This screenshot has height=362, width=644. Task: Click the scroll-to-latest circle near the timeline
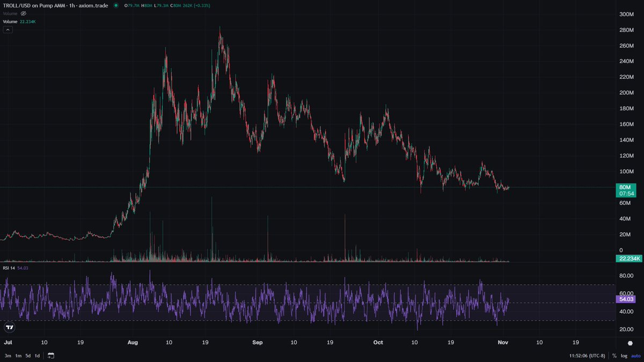coord(630,342)
